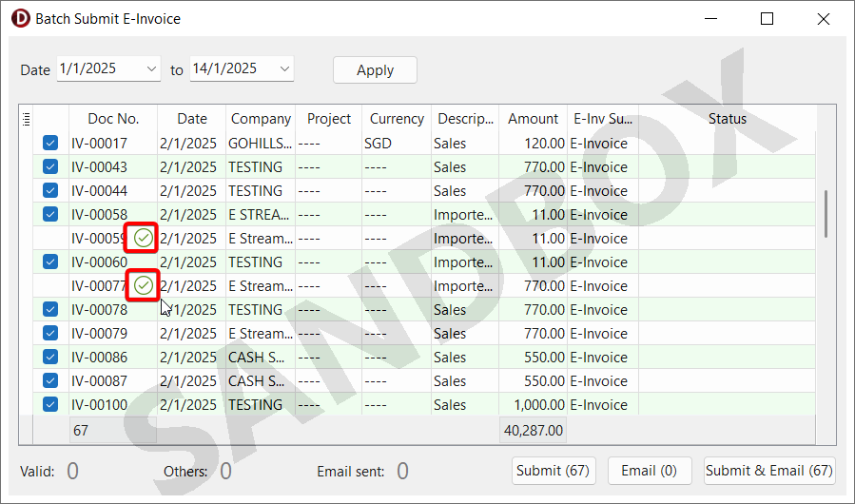Click the app logo in title bar

pyautogui.click(x=20, y=18)
